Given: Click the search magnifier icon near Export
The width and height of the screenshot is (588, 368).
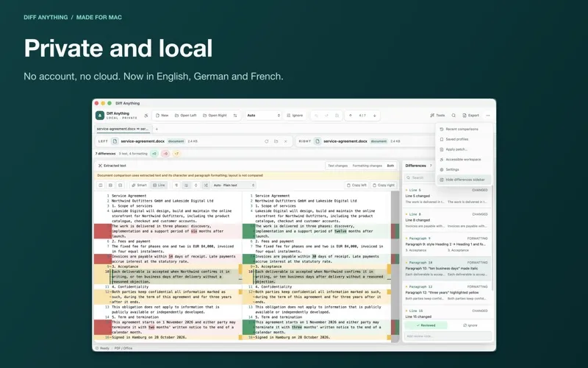Looking at the screenshot, I should pos(453,116).
